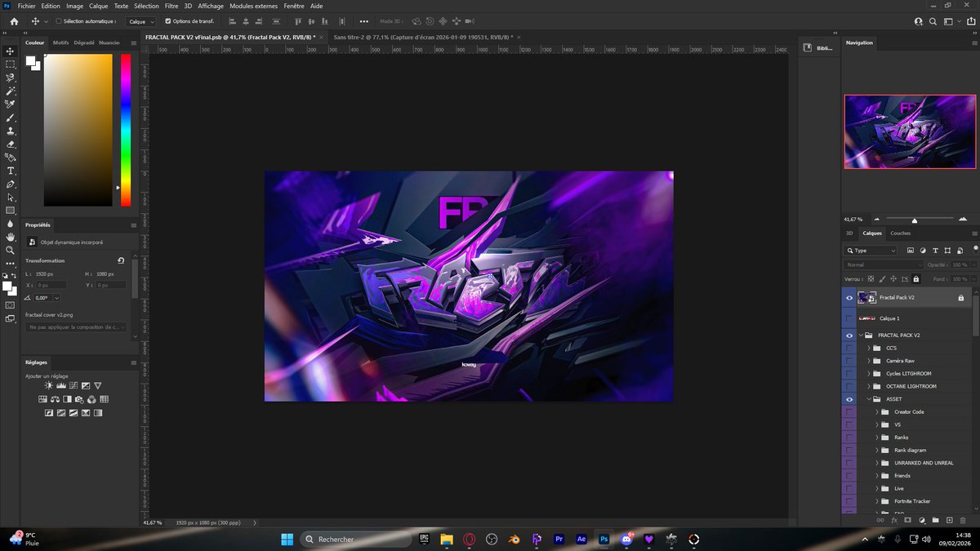
Task: Hide the Fractal Pack V2 smart object layer
Action: (849, 298)
